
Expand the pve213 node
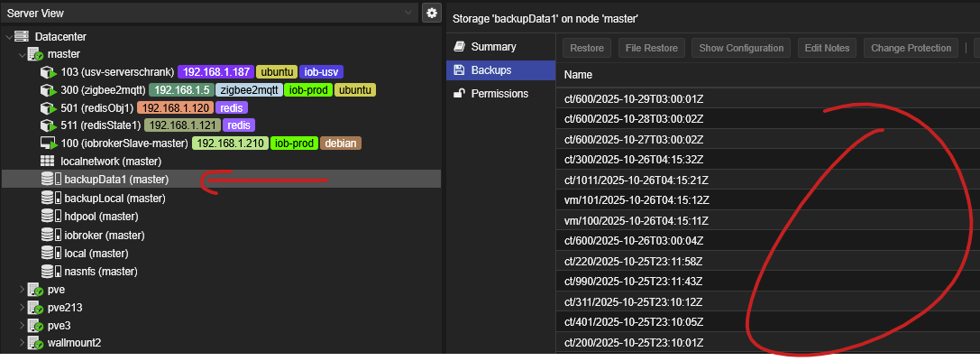pos(23,307)
